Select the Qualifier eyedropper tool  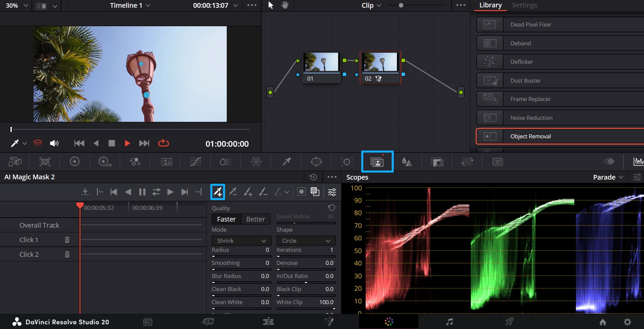click(x=287, y=161)
